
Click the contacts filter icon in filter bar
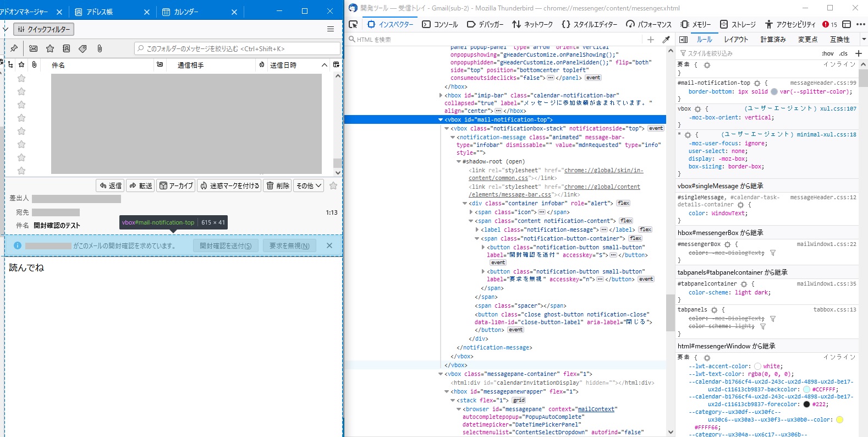tap(66, 48)
